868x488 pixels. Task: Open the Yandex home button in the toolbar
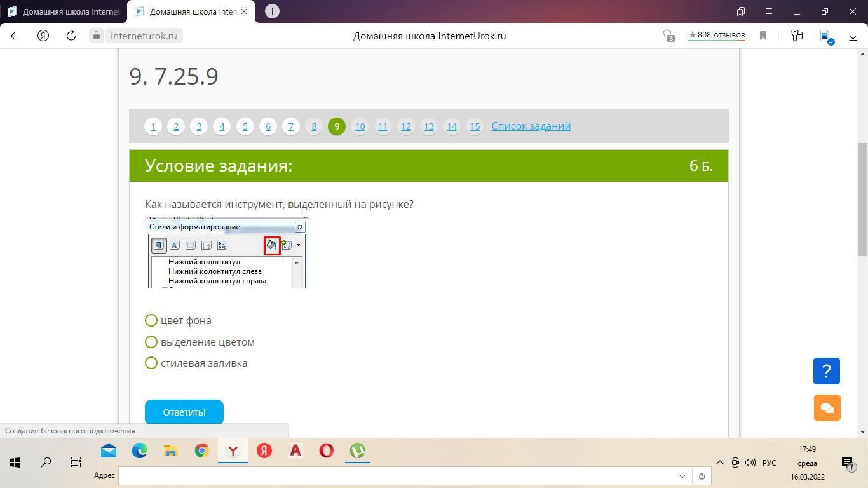click(43, 36)
